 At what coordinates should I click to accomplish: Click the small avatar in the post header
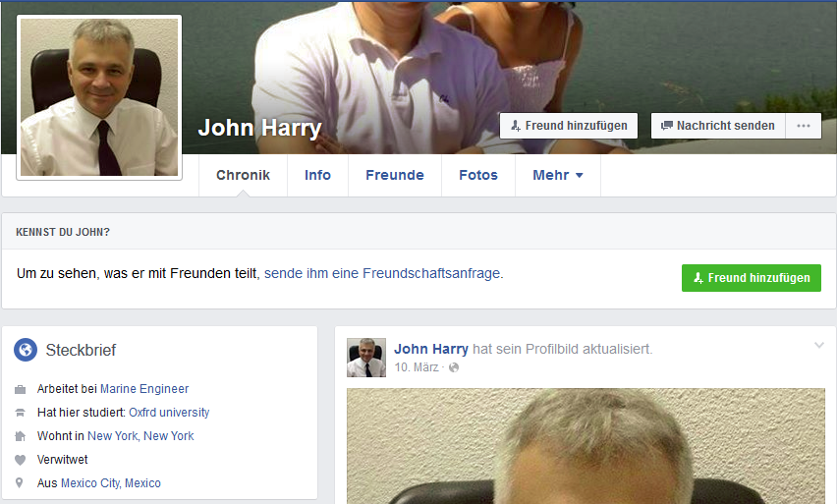(366, 358)
